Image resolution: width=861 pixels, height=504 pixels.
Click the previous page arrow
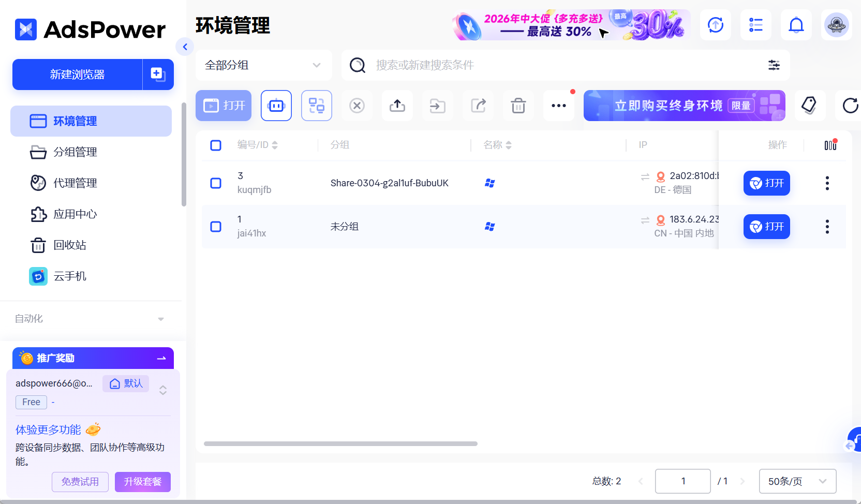pos(641,481)
